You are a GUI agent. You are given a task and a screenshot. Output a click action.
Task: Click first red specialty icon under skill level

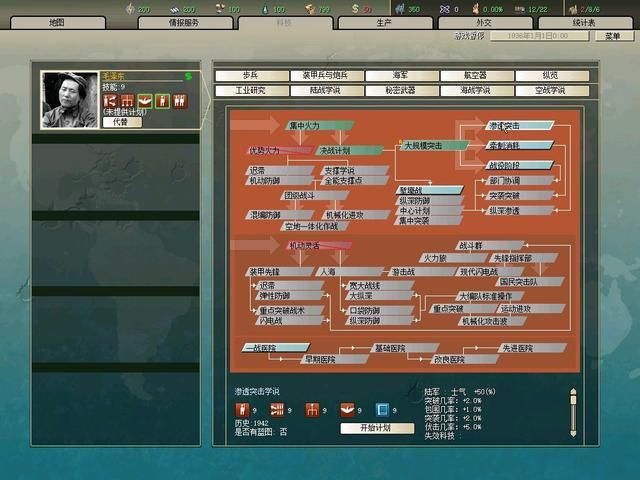coord(111,101)
